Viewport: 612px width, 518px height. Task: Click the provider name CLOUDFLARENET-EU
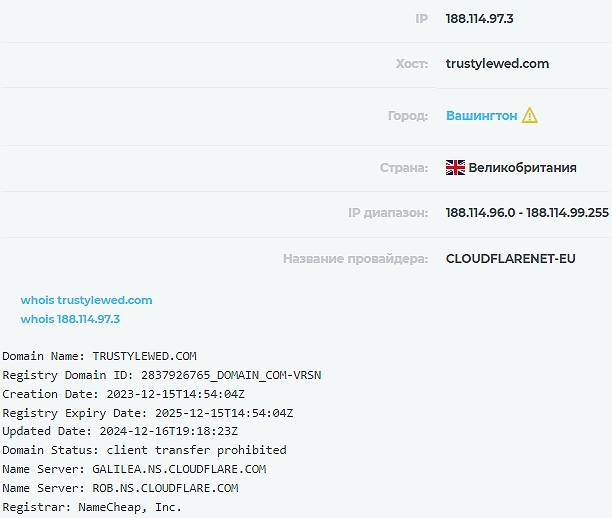(511, 259)
